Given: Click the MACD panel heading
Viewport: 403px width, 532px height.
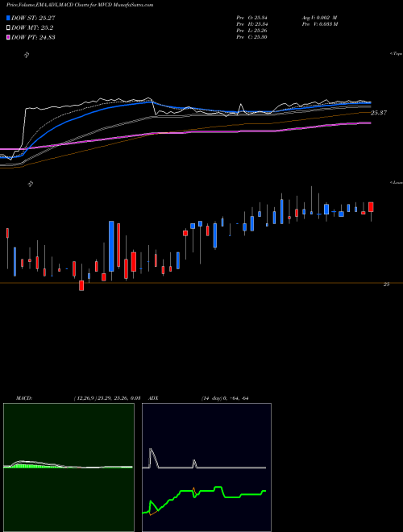Looking at the screenshot, I should point(24,398).
